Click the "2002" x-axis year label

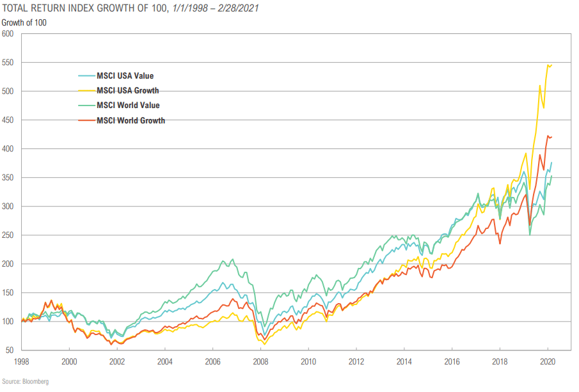click(117, 362)
